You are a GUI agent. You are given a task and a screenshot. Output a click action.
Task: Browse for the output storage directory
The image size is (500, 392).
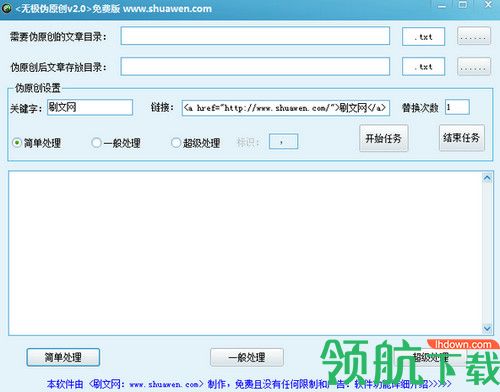[x=474, y=66]
